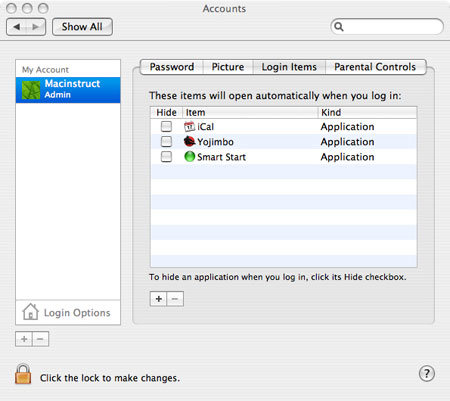The image size is (450, 401).
Task: Switch to the Picture tab
Action: pos(228,67)
